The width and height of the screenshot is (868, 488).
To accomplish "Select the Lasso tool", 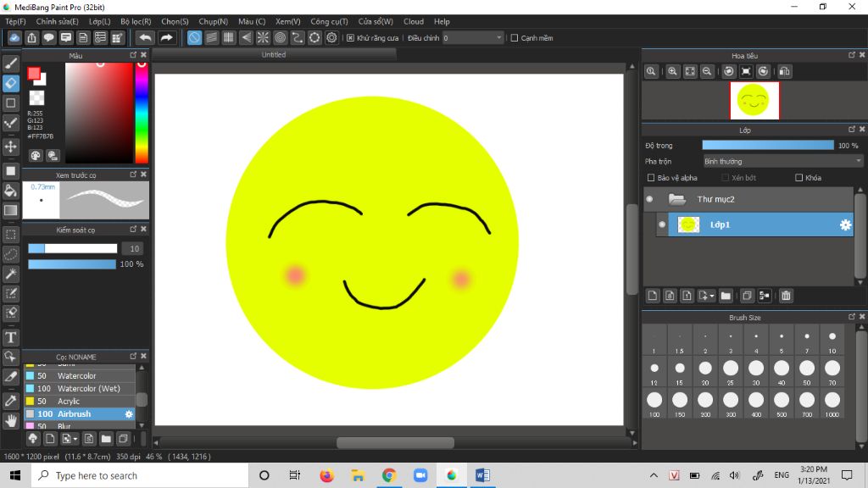I will coord(10,254).
